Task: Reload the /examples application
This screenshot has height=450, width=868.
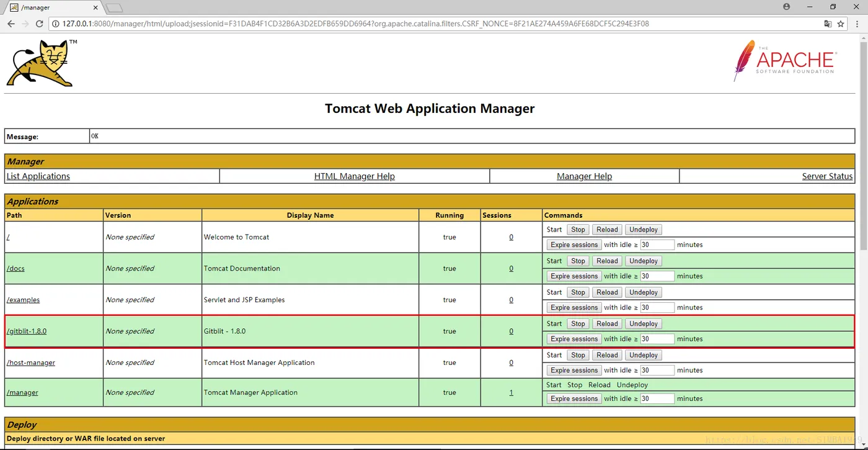Action: click(607, 292)
